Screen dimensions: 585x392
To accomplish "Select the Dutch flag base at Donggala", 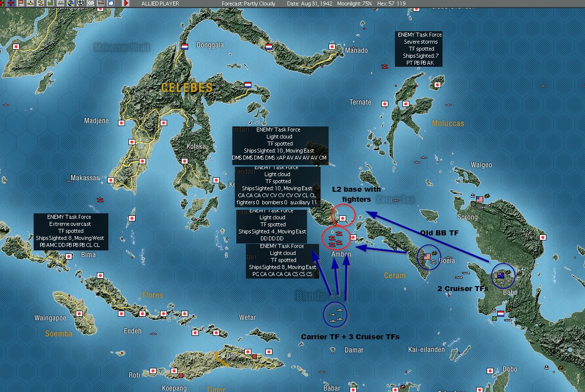I will click(184, 47).
